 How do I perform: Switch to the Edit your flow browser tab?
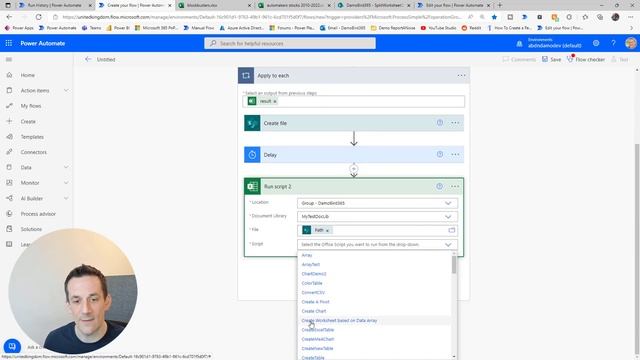coord(454,5)
